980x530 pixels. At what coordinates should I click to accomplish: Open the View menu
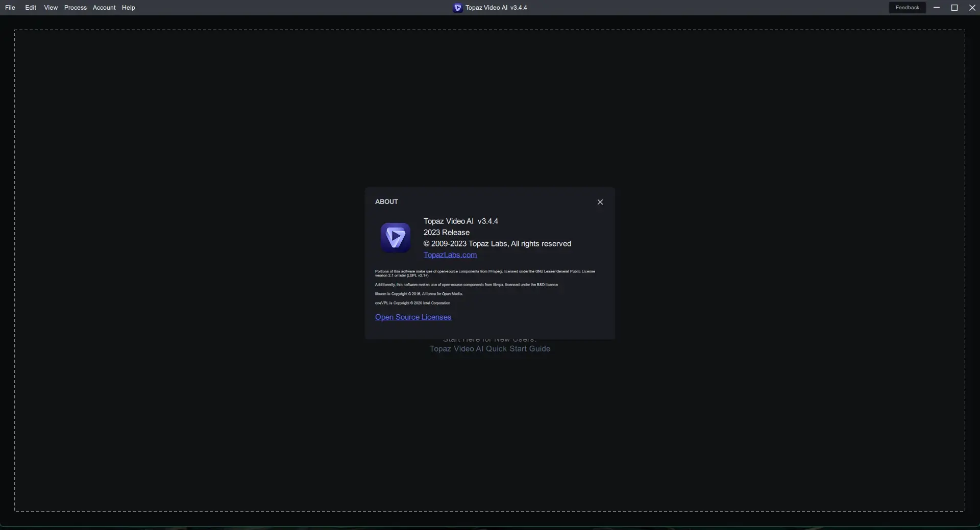click(51, 8)
